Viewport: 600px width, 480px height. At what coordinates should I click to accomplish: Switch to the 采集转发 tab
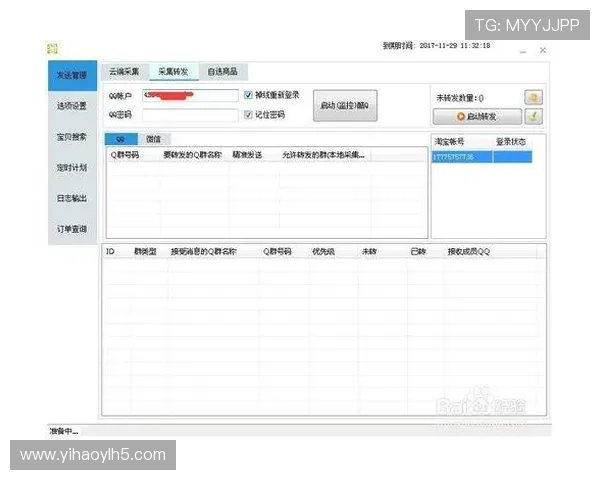tap(174, 72)
